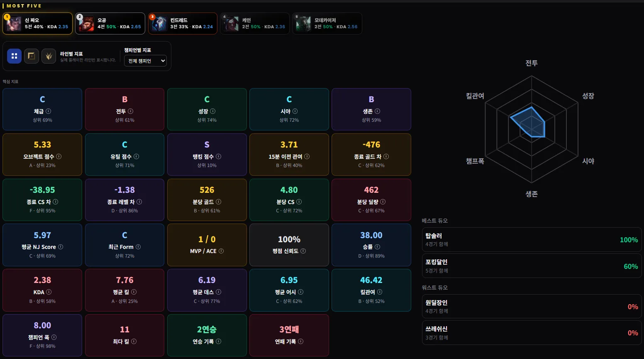Open the 쓰레쉬신 duo row
644x359 pixels.
532,333
